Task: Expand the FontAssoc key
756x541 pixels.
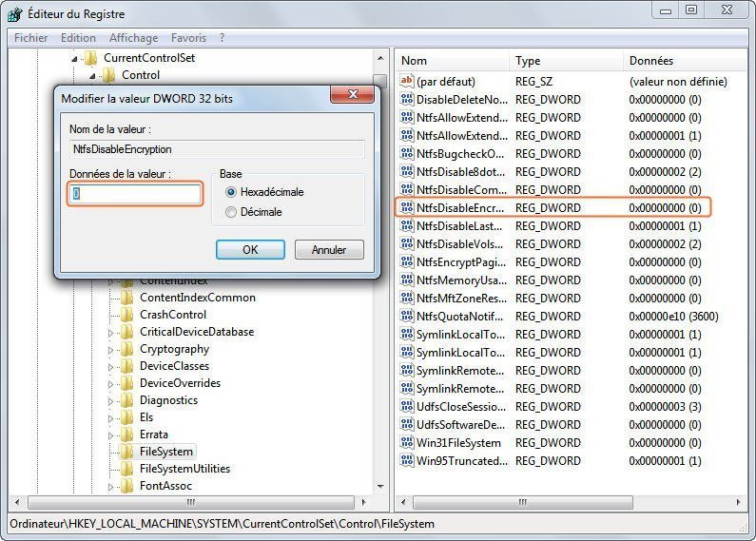Action: click(111, 487)
